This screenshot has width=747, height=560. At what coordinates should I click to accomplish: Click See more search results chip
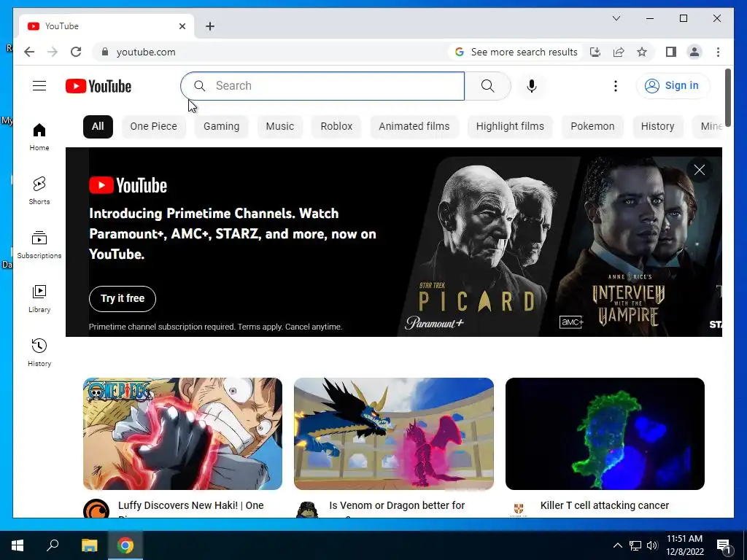point(516,52)
